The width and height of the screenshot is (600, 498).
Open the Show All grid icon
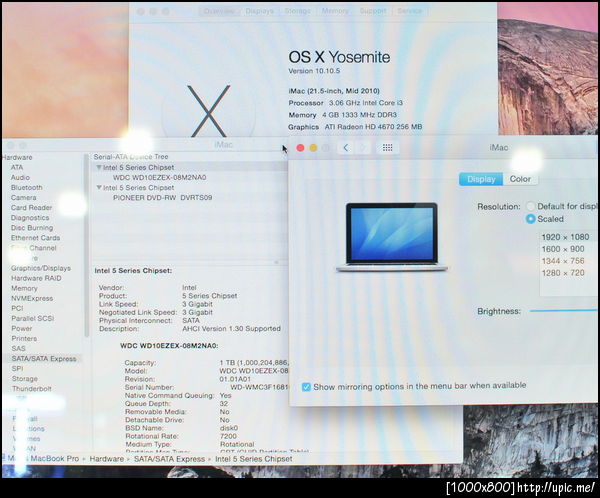pyautogui.click(x=387, y=148)
